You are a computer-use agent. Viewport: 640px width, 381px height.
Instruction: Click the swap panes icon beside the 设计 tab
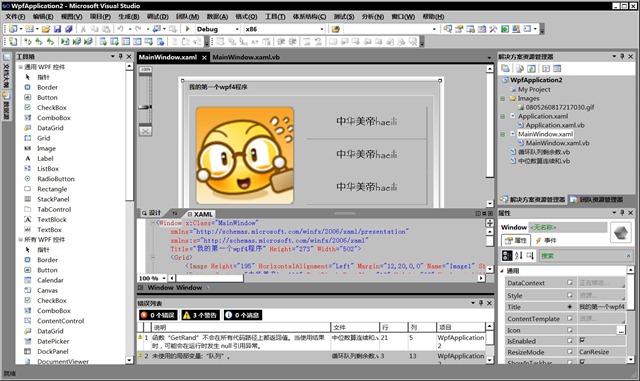tap(175, 214)
